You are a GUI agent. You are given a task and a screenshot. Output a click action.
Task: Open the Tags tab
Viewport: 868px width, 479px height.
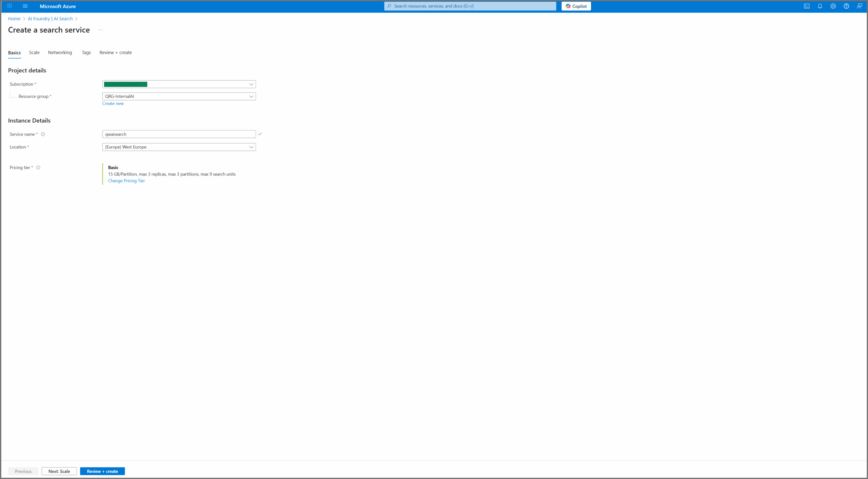(86, 53)
